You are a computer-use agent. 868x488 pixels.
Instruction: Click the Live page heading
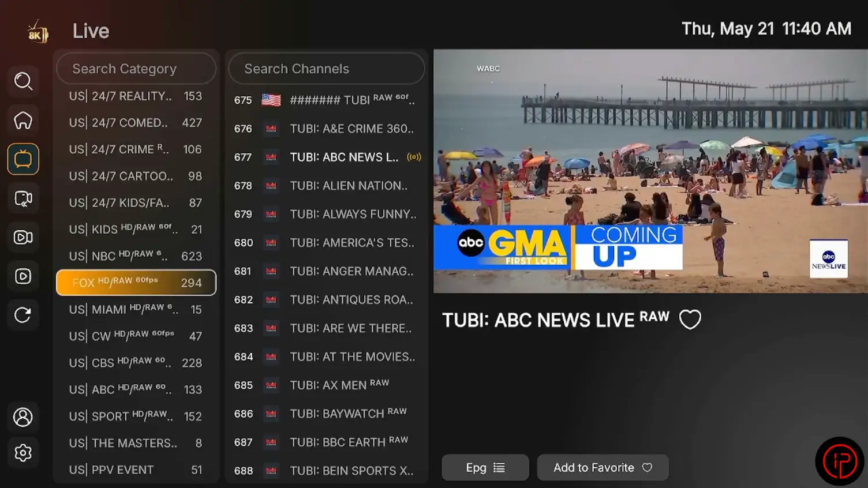click(91, 31)
